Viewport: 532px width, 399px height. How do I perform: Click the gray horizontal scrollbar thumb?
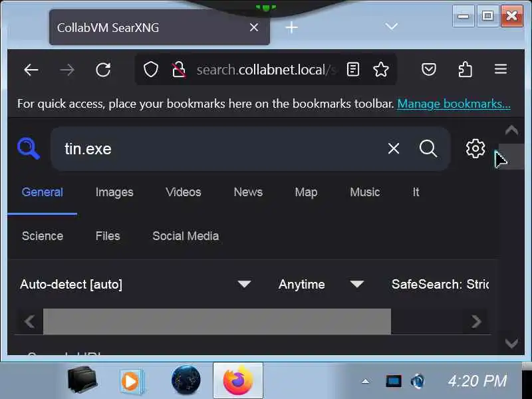click(x=217, y=321)
